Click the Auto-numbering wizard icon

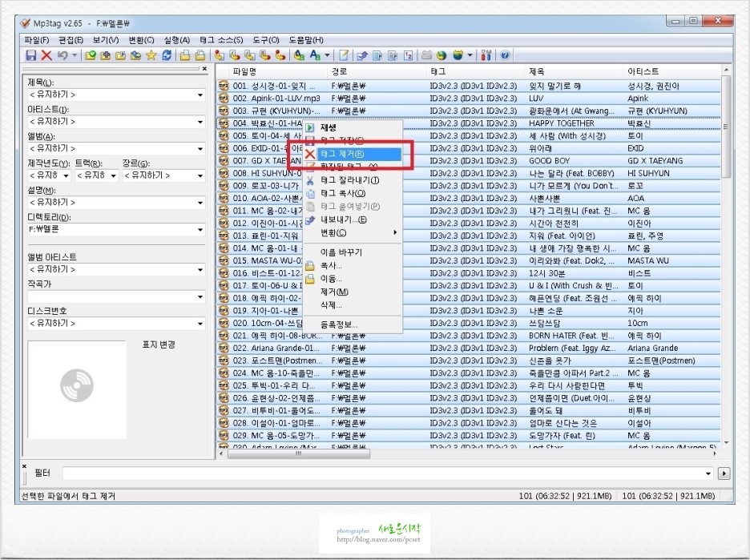point(408,55)
